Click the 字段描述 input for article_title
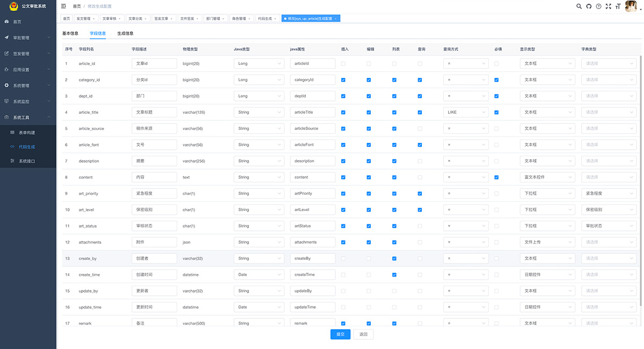Viewport: 644px width, 349px height. pos(154,112)
